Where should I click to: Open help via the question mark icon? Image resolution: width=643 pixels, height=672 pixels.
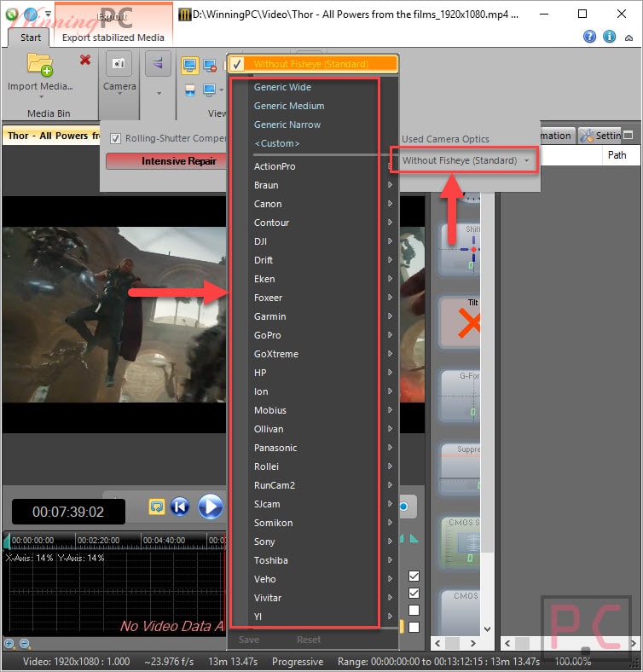[589, 37]
